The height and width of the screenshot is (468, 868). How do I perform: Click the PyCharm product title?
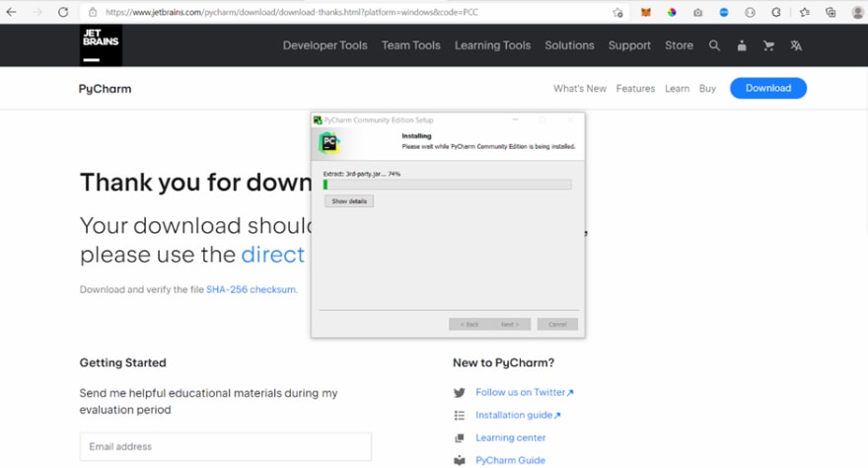point(106,89)
